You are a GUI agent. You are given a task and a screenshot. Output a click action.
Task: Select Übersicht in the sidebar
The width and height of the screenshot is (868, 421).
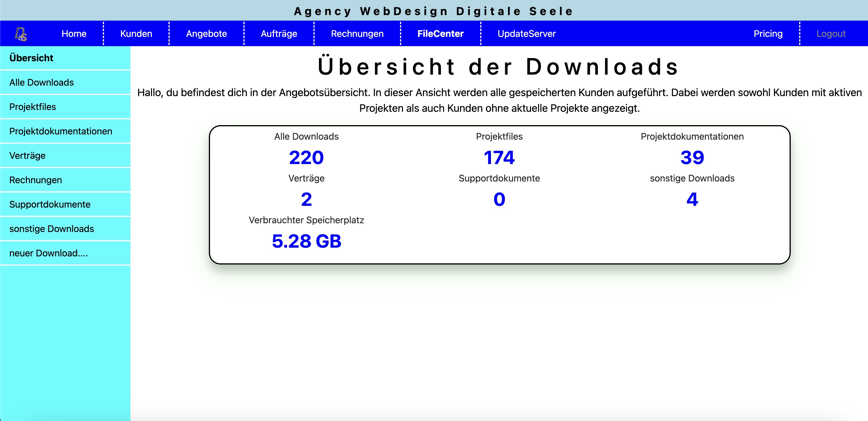tap(31, 57)
